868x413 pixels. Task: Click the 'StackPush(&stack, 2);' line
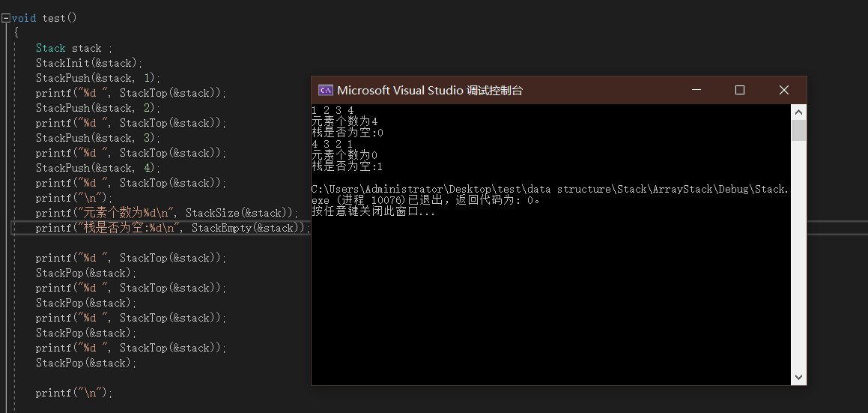99,108
